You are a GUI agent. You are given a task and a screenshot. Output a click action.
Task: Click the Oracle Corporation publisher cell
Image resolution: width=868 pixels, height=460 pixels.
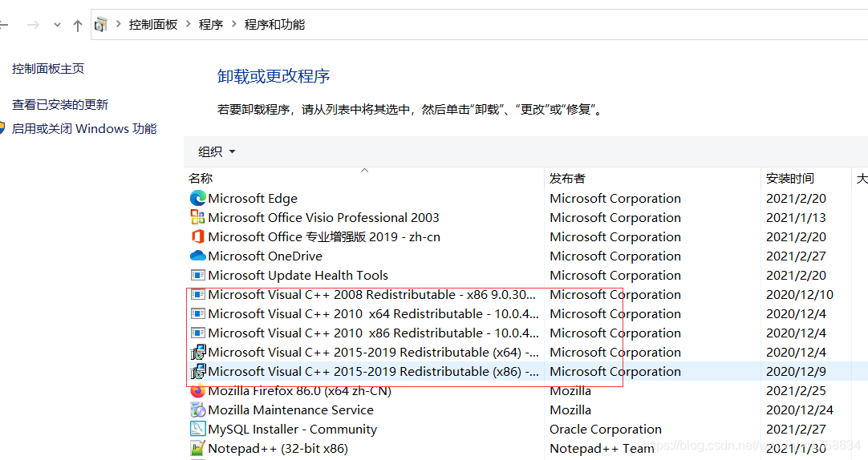(606, 429)
